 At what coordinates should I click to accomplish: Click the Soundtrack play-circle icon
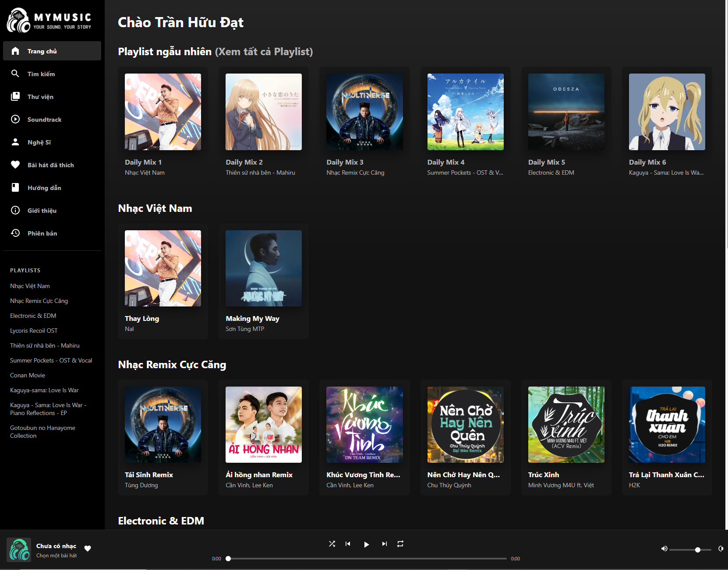[15, 119]
